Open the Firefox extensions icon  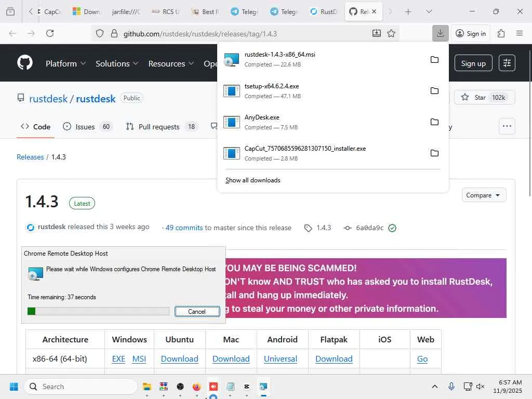501,33
